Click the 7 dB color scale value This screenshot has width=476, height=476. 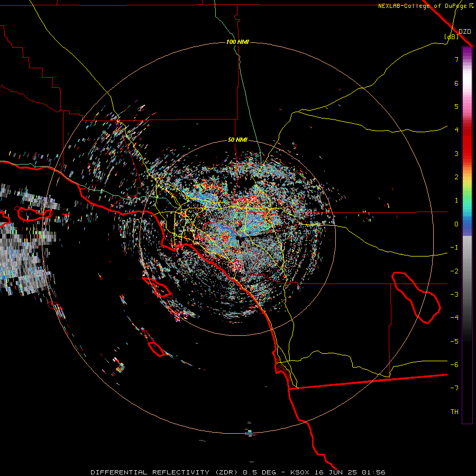click(x=456, y=59)
